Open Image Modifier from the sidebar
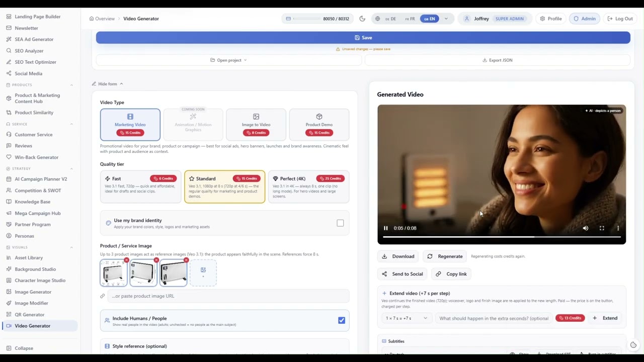Screen dimensions: 644x362 coord(31,303)
